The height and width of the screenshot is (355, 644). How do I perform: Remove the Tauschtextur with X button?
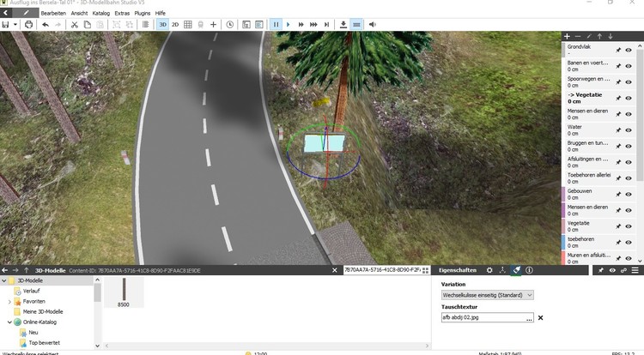[541, 317]
